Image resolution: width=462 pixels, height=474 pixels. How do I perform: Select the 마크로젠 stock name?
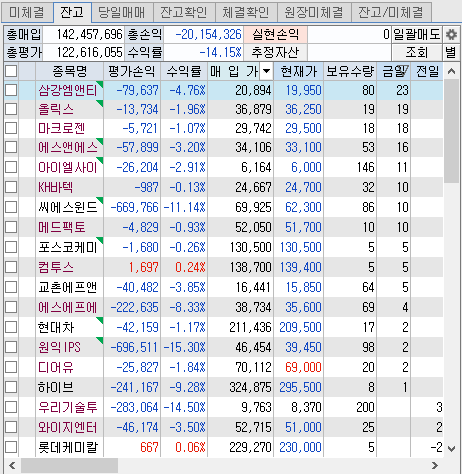pyautogui.click(x=62, y=128)
